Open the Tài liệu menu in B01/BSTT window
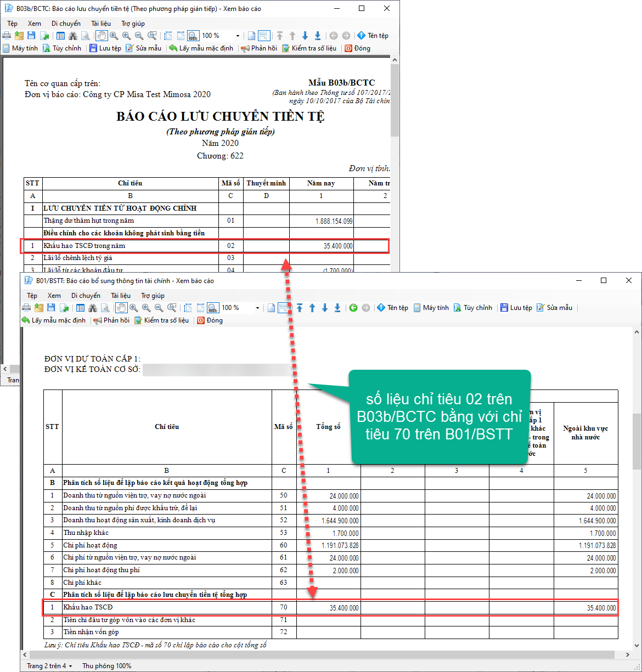This screenshot has height=672, width=642. coord(121,296)
